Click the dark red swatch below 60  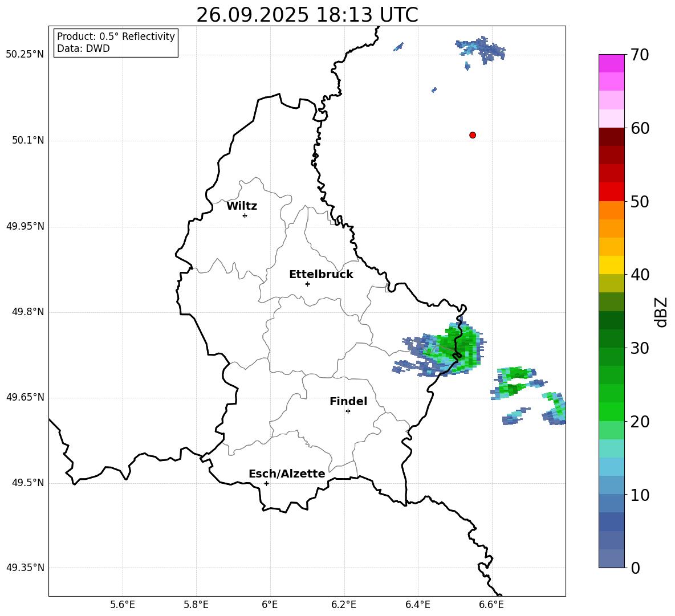point(611,137)
